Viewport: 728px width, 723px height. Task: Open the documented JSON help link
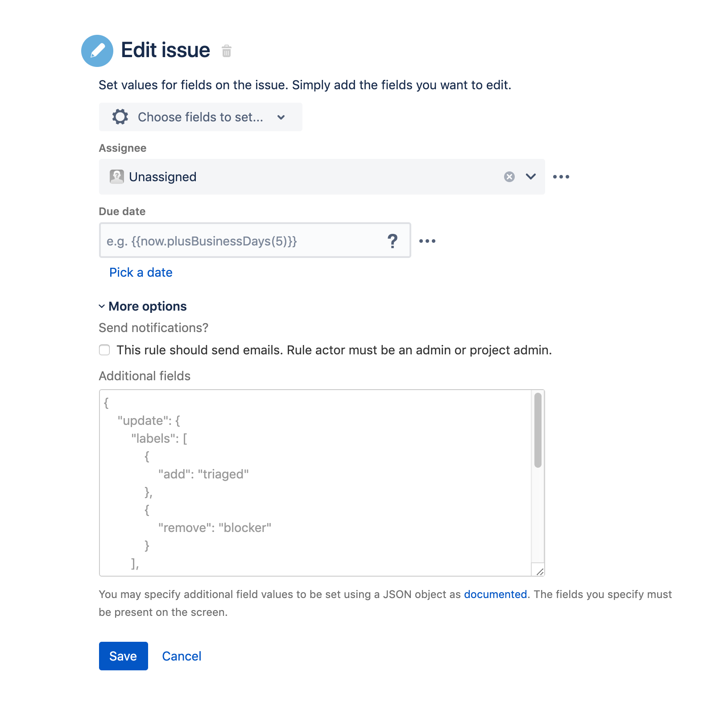495,594
